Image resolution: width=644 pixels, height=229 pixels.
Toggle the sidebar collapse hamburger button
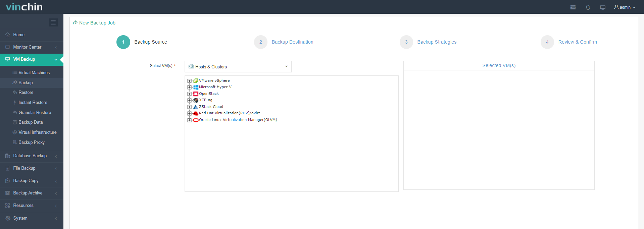(53, 22)
